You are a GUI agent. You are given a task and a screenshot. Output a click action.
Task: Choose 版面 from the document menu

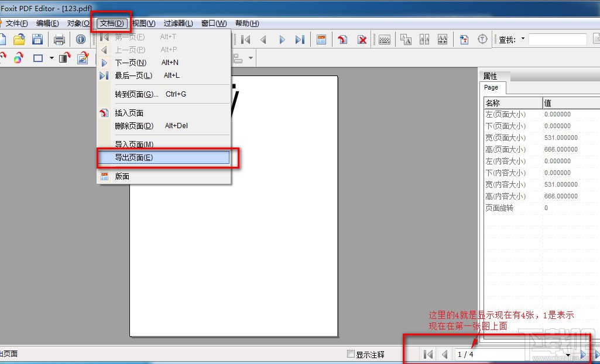tap(164, 176)
